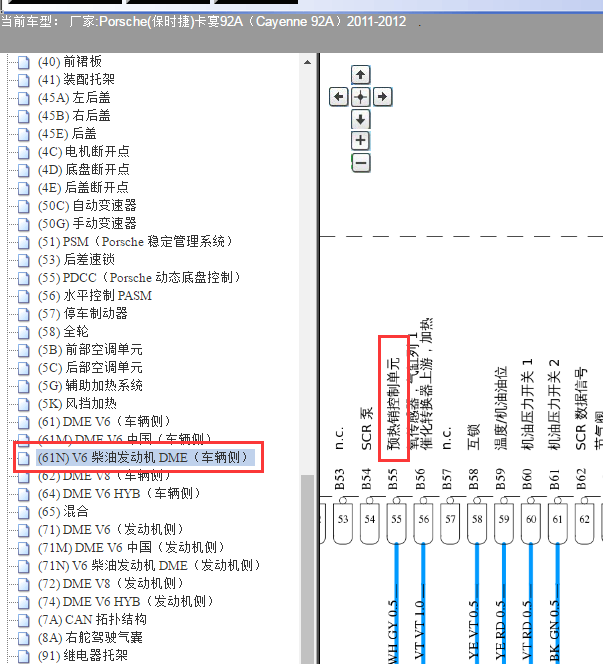The image size is (603, 664).
Task: Click the B53 pin designation
Action: coord(340,479)
